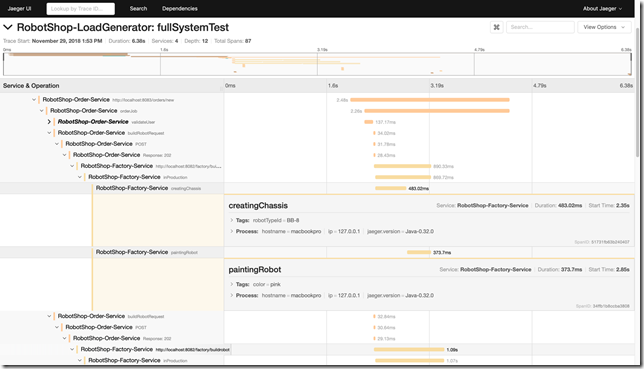
Task: Collapse first RobotShop-Order-Service POST span
Action: (57, 144)
